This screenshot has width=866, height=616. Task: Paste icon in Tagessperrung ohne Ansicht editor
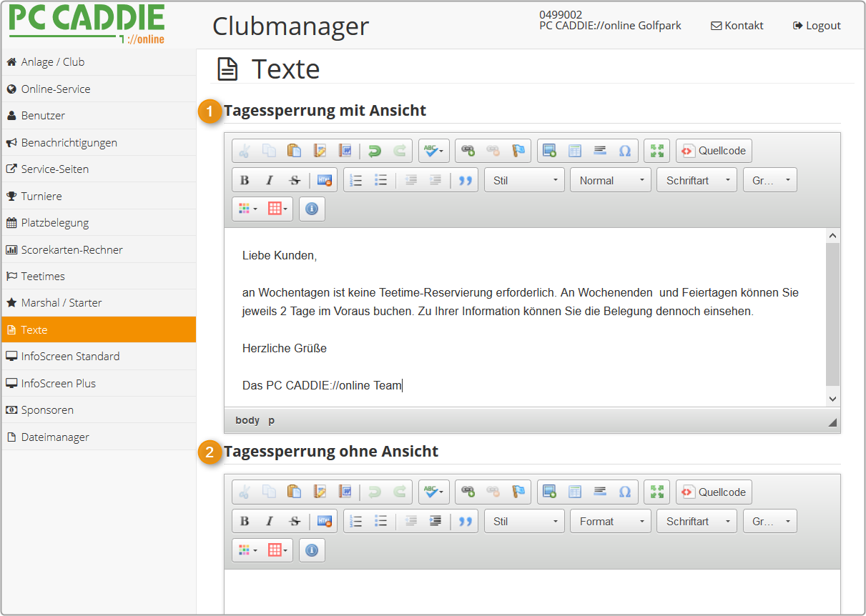point(294,492)
